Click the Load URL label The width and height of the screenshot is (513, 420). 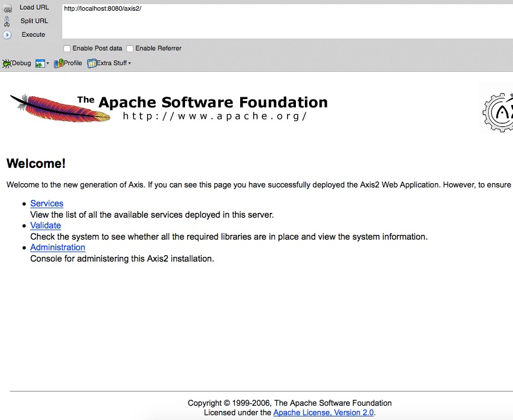(34, 7)
